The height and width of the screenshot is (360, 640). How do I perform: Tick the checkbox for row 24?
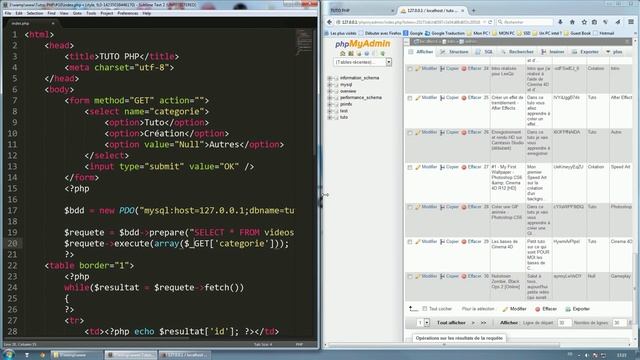coord(410,69)
